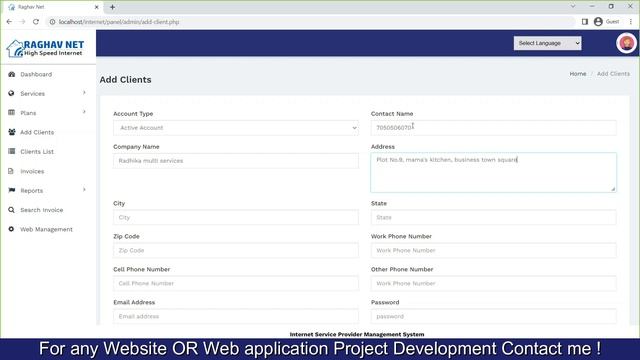Click the City input field
Image resolution: width=640 pixels, height=360 pixels.
click(236, 218)
